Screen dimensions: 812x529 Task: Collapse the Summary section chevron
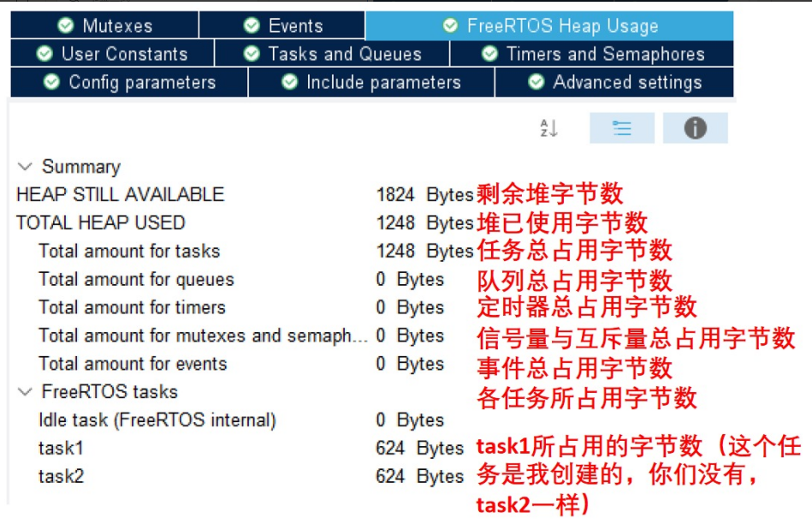click(25, 167)
